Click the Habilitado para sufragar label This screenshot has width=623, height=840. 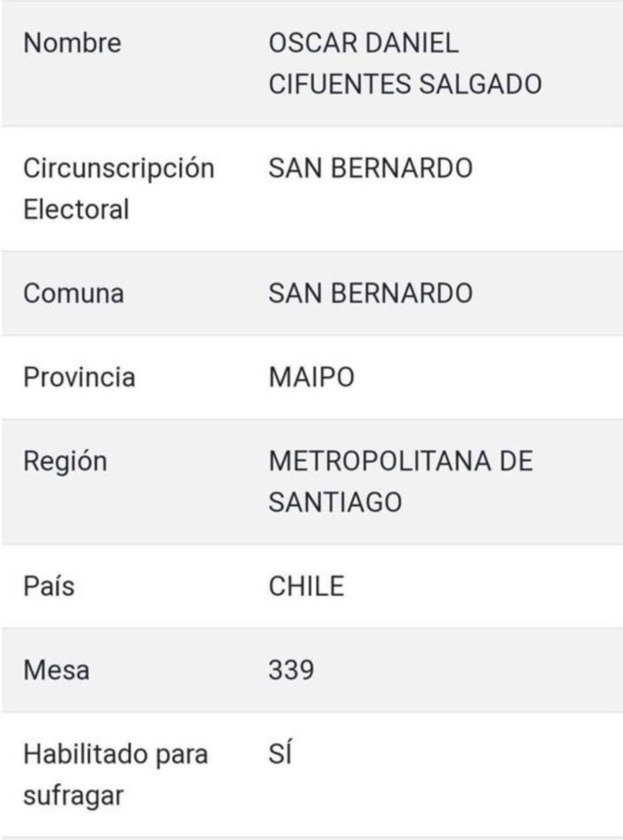pyautogui.click(x=115, y=775)
